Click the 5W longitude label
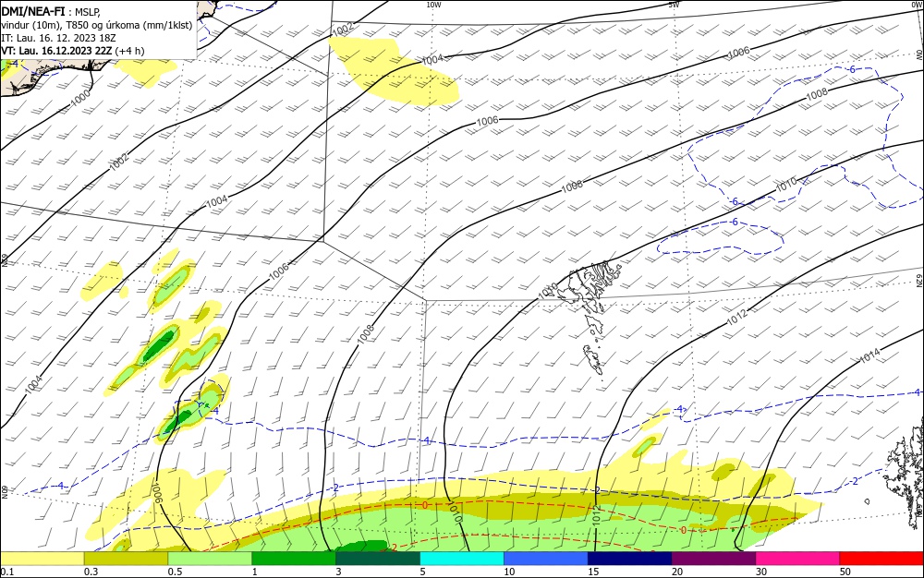The height and width of the screenshot is (578, 924). (675, 5)
